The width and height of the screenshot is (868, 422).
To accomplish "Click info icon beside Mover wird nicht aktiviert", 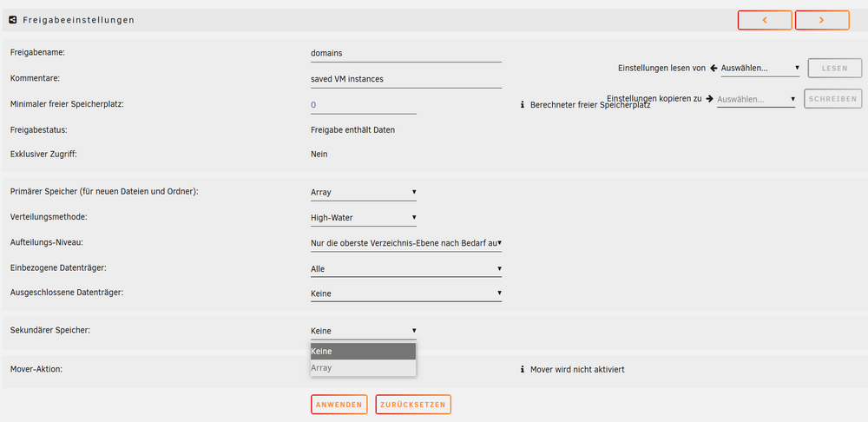I will click(522, 369).
